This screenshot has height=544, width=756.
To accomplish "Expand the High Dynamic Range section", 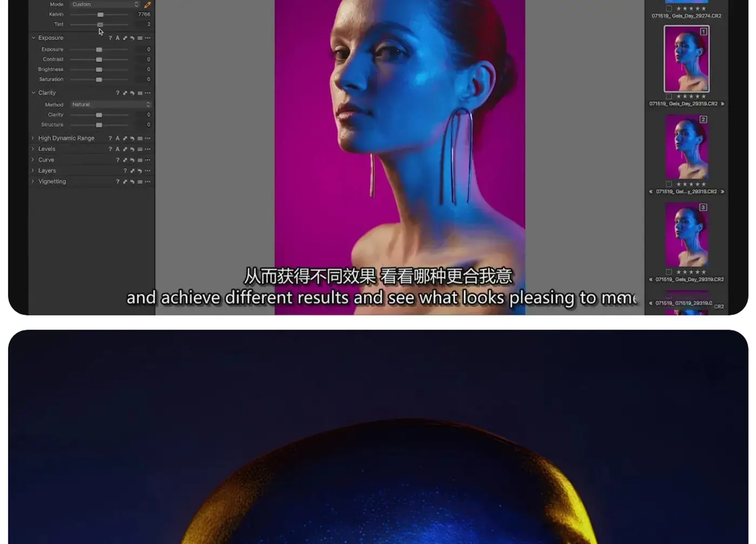I will (33, 138).
